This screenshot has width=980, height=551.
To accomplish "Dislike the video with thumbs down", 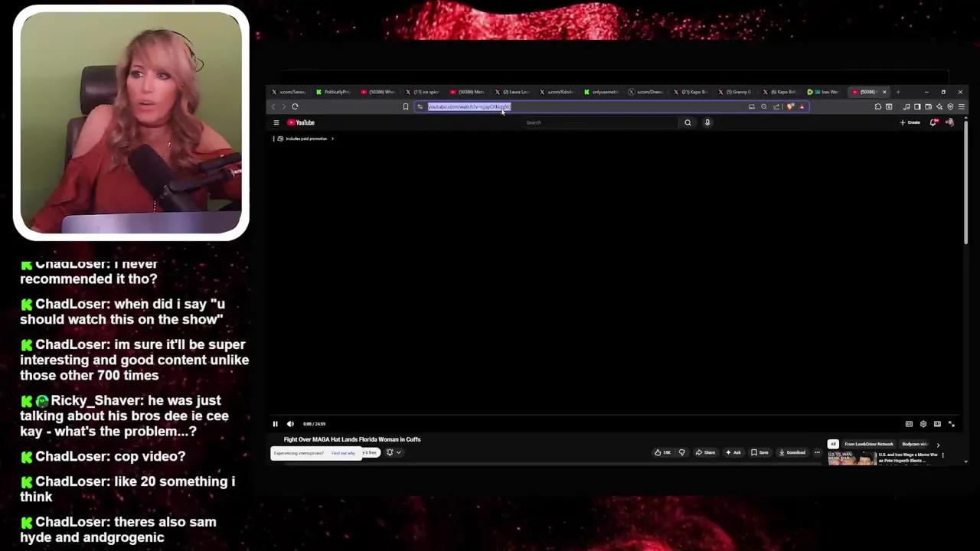I will click(x=682, y=452).
